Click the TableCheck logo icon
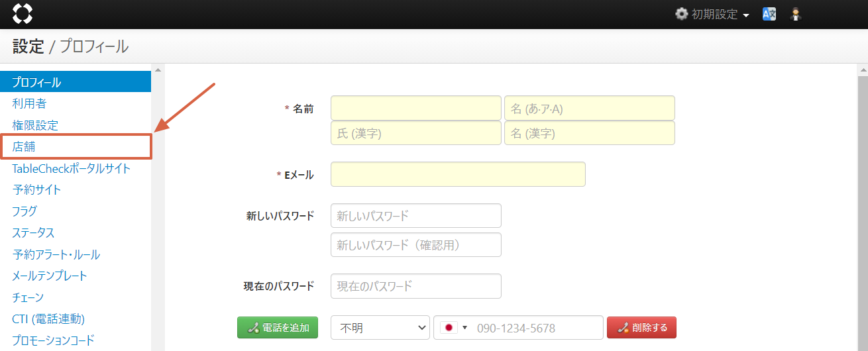The image size is (868, 351). click(22, 14)
